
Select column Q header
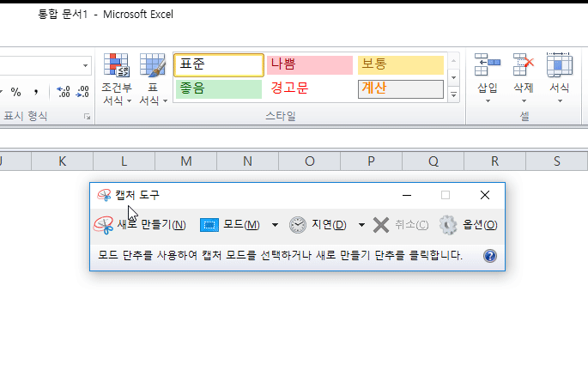[433, 161]
